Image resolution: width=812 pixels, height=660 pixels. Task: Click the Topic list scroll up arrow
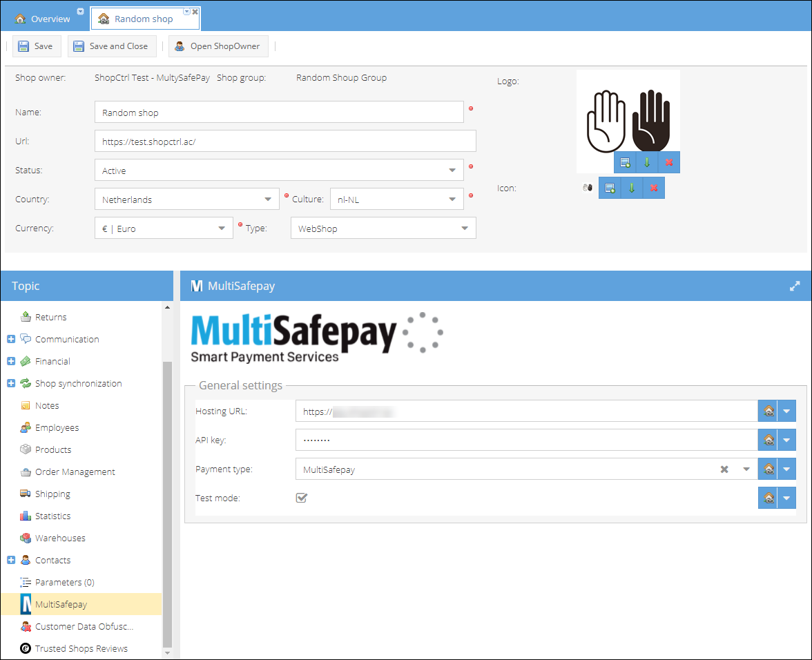(167, 307)
